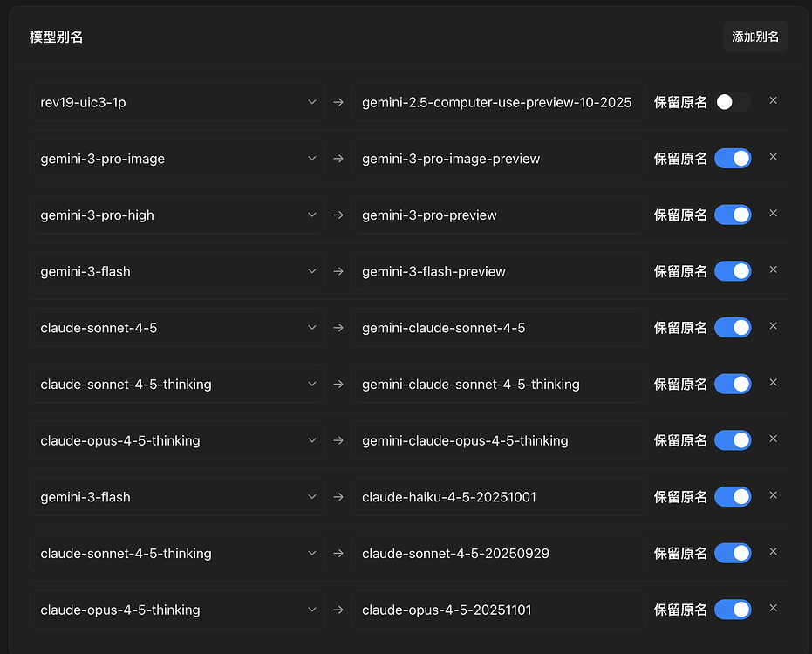
Task: Edit the gemini-3-pro-image-preview alias field
Action: (x=499, y=159)
